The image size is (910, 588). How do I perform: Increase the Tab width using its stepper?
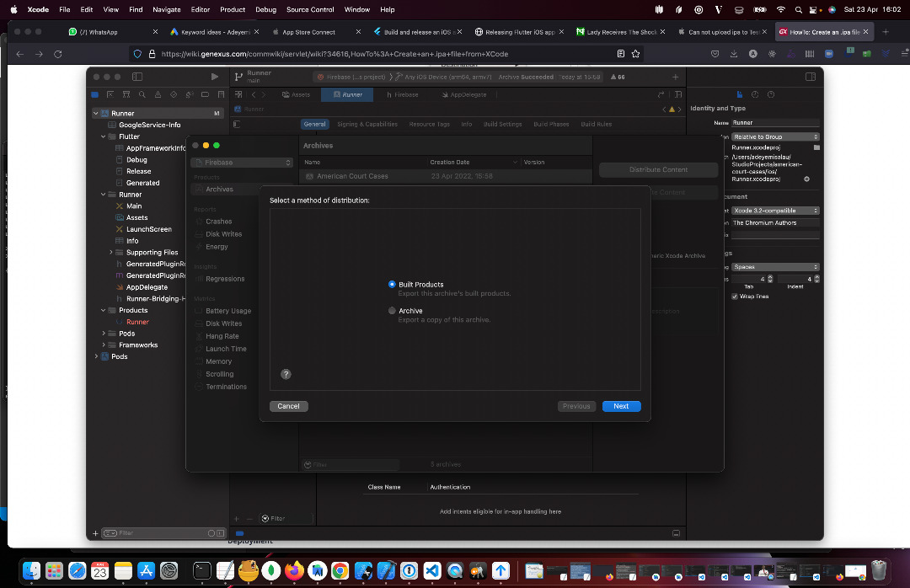pyautogui.click(x=770, y=277)
